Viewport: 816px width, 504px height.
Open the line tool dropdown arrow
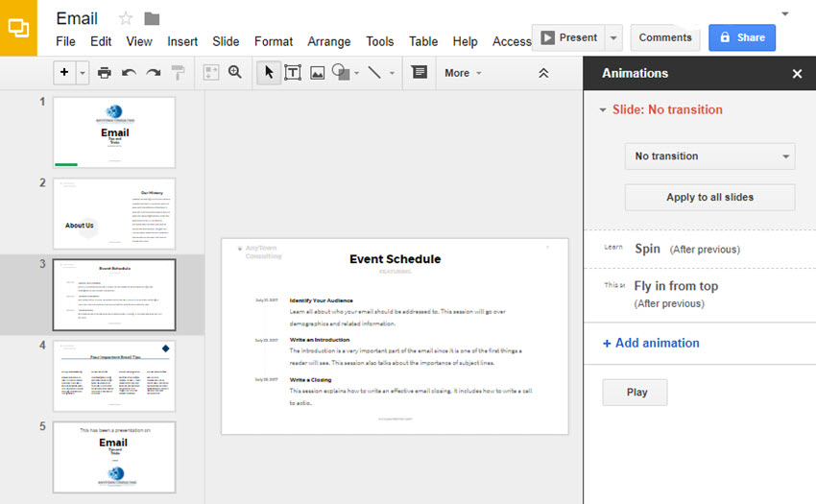click(x=392, y=73)
